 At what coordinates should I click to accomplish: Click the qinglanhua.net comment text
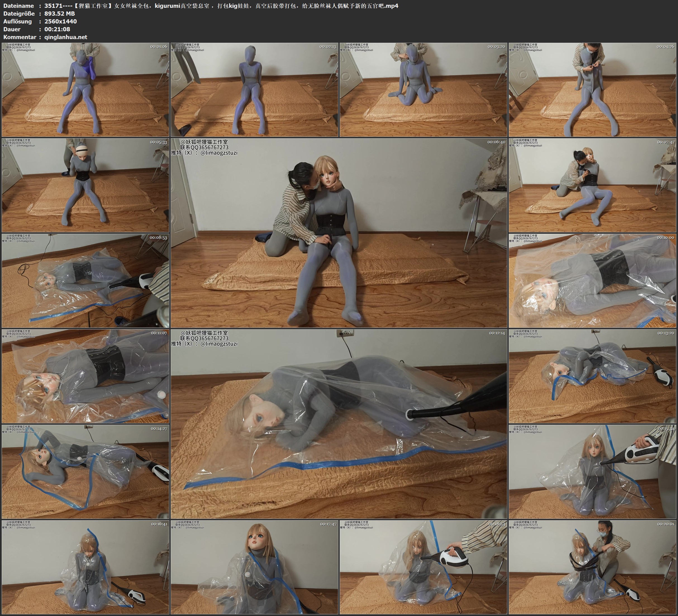(66, 37)
